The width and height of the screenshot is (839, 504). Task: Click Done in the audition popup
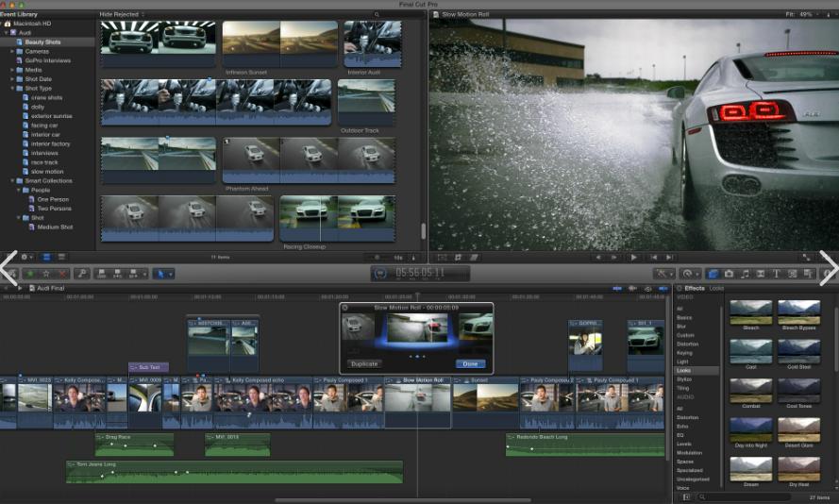[470, 363]
